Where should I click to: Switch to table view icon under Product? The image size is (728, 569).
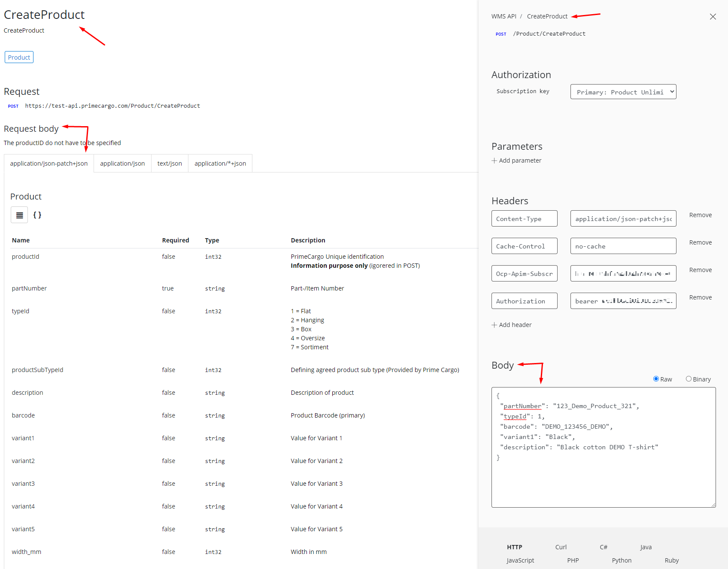(19, 215)
